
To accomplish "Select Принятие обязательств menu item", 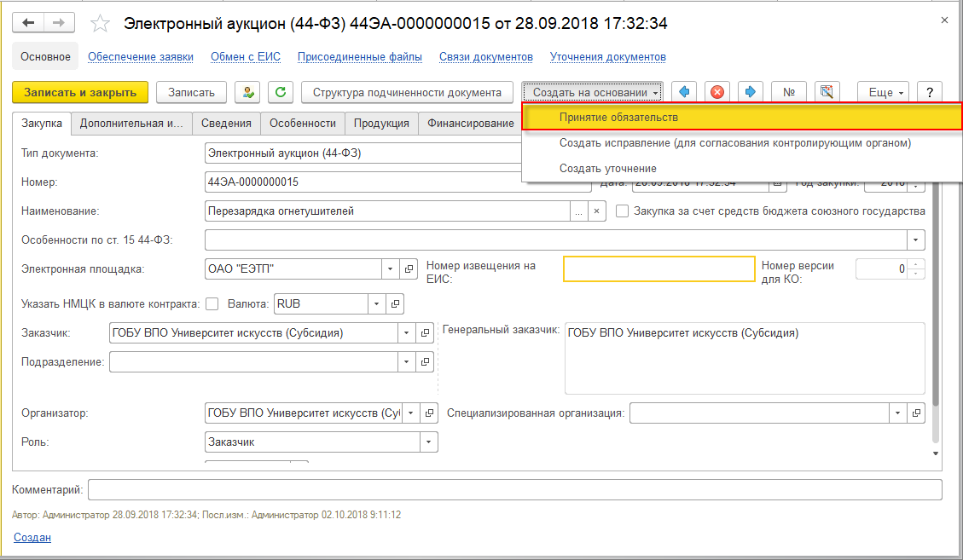I will (742, 118).
